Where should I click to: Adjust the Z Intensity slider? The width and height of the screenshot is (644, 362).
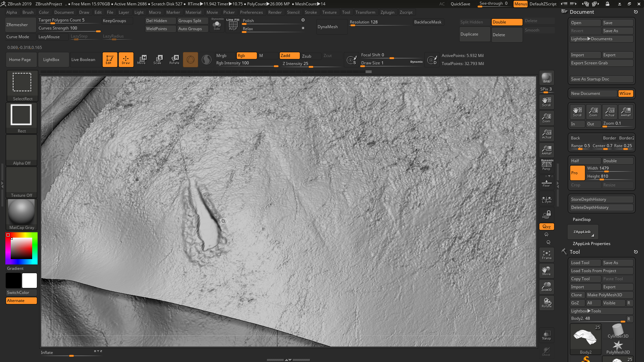tap(311, 64)
